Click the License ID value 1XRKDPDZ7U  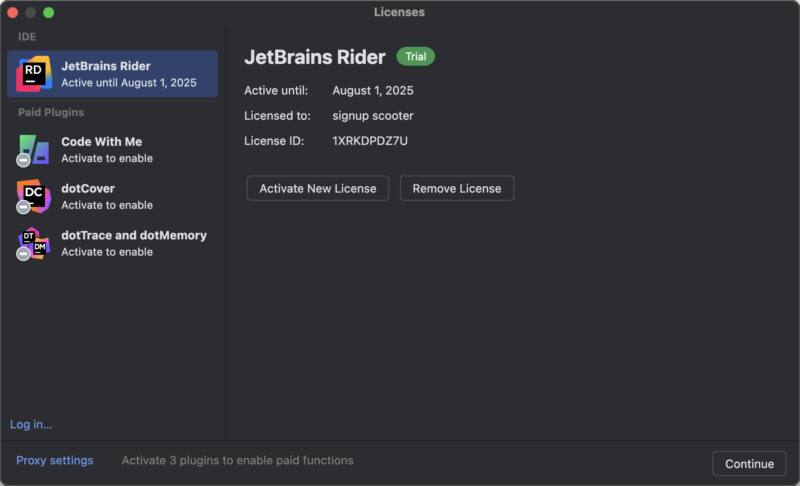point(370,141)
